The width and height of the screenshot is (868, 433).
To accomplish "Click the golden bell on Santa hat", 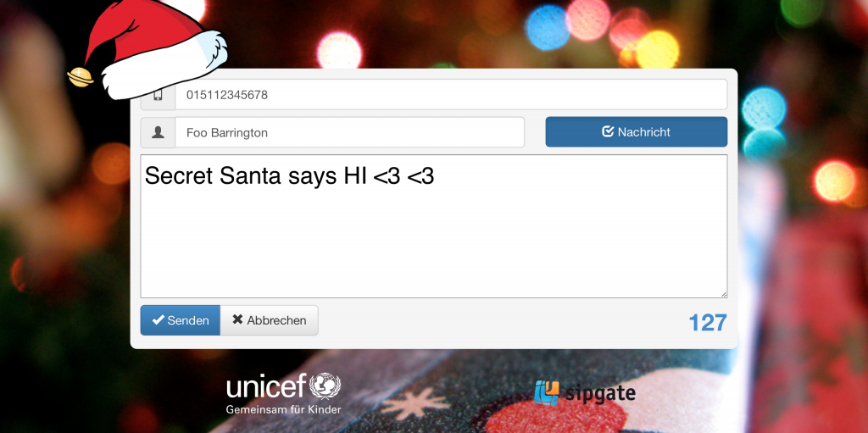I will tap(81, 77).
